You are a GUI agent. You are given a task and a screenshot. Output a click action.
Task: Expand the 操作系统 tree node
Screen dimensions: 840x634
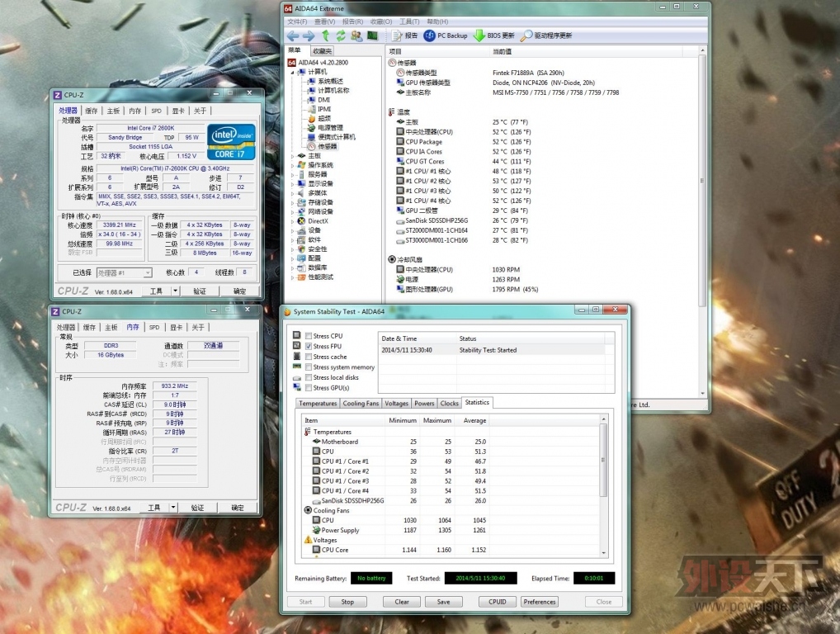(x=292, y=165)
